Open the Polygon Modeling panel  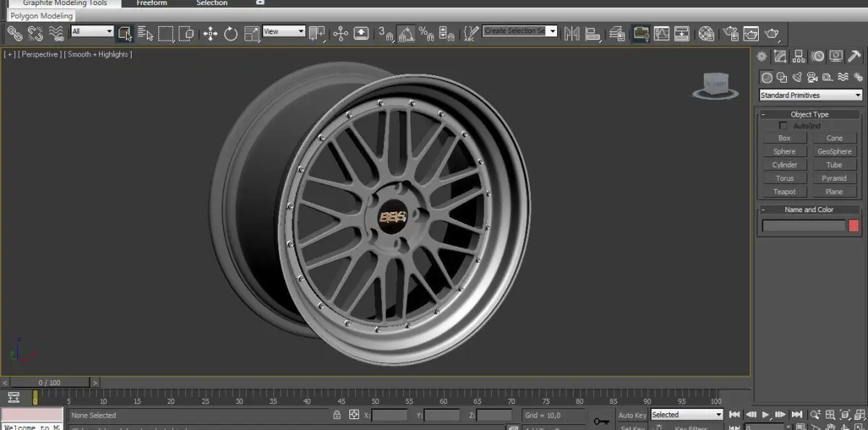[x=41, y=16]
